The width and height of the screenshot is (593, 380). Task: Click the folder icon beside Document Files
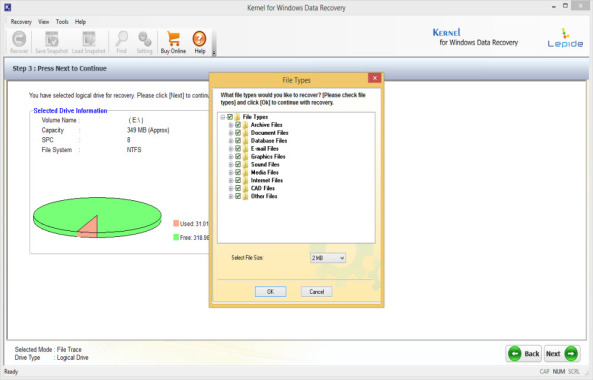(x=245, y=133)
